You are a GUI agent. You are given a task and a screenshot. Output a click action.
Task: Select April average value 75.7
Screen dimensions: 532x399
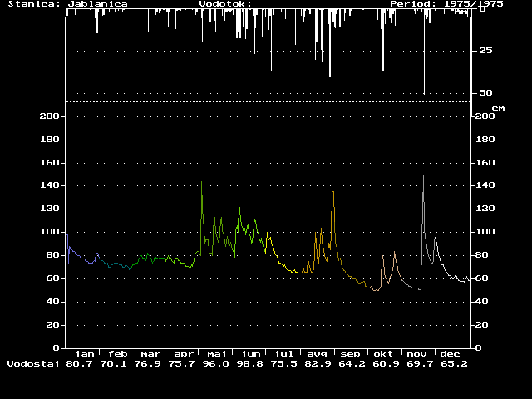pyautogui.click(x=182, y=364)
